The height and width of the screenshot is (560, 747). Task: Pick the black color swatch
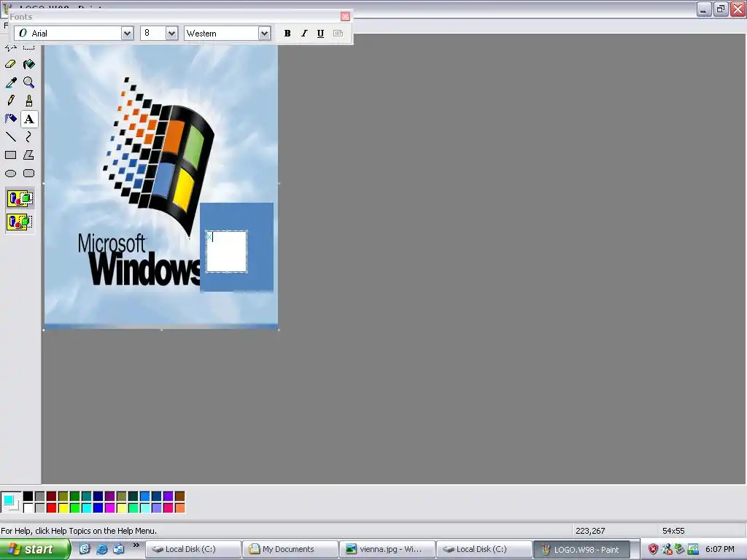tap(28, 497)
